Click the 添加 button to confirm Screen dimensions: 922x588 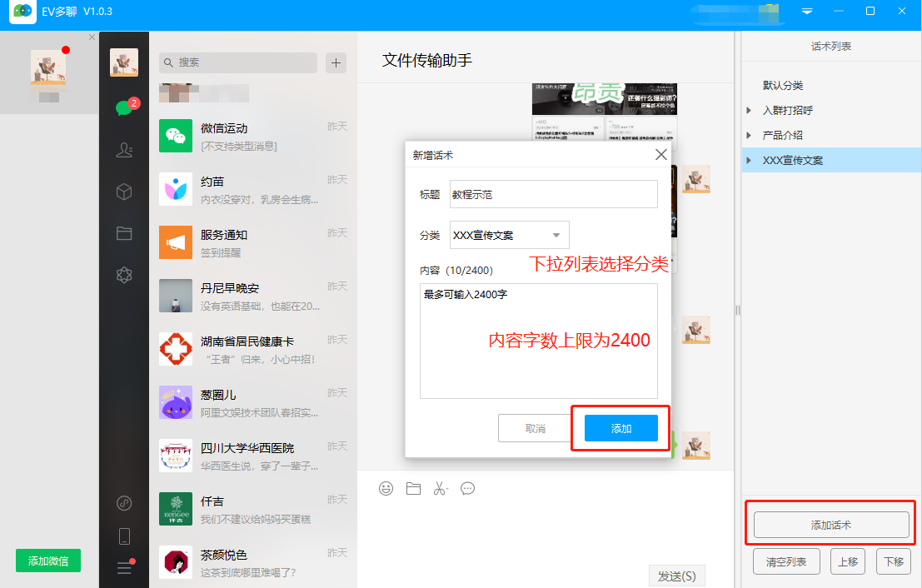point(620,427)
